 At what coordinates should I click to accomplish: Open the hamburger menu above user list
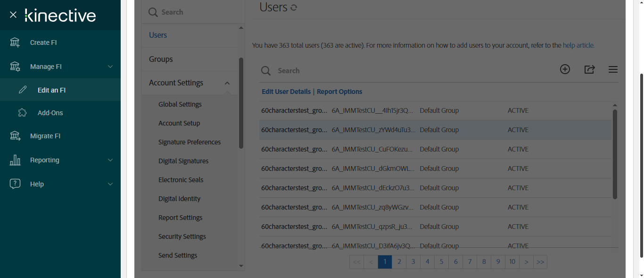pyautogui.click(x=613, y=69)
